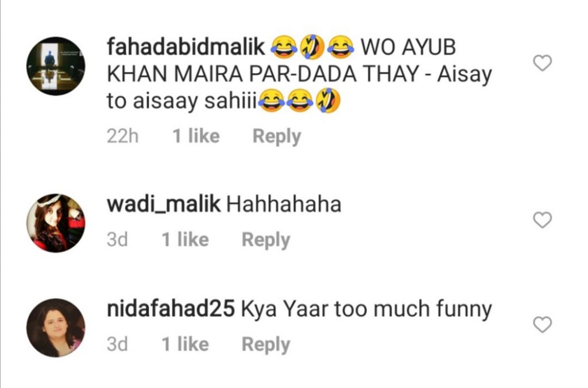
Task: Open fahadabidmalik's profile picture
Action: point(56,66)
